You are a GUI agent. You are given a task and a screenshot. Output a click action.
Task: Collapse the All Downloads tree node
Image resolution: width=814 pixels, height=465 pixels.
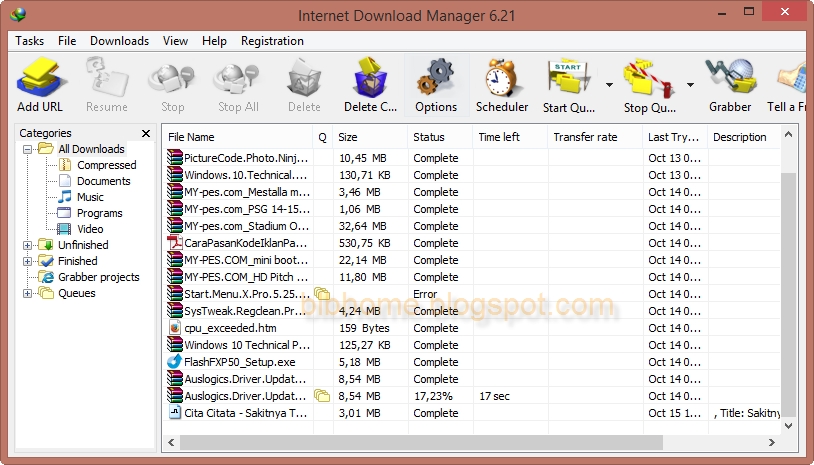28,149
